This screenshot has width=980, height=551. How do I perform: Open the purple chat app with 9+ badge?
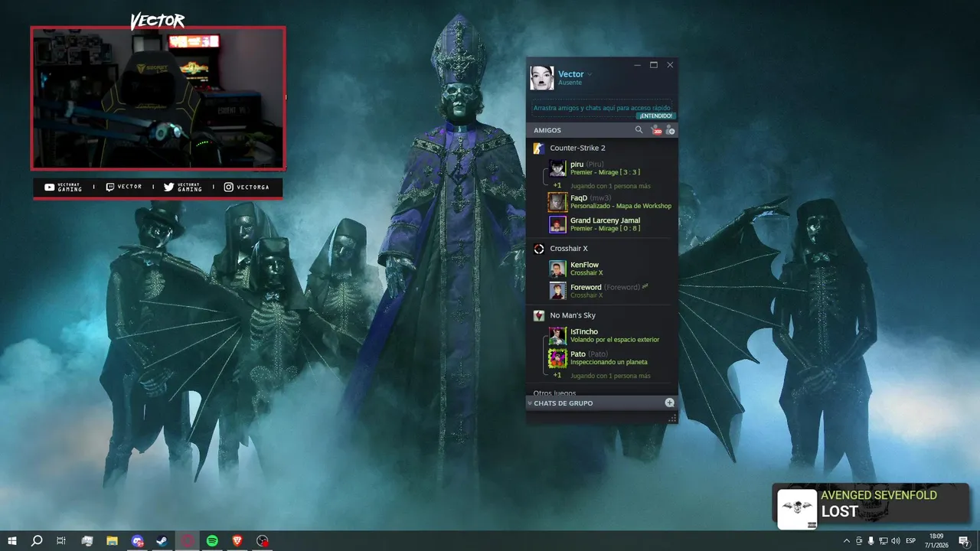(x=137, y=541)
